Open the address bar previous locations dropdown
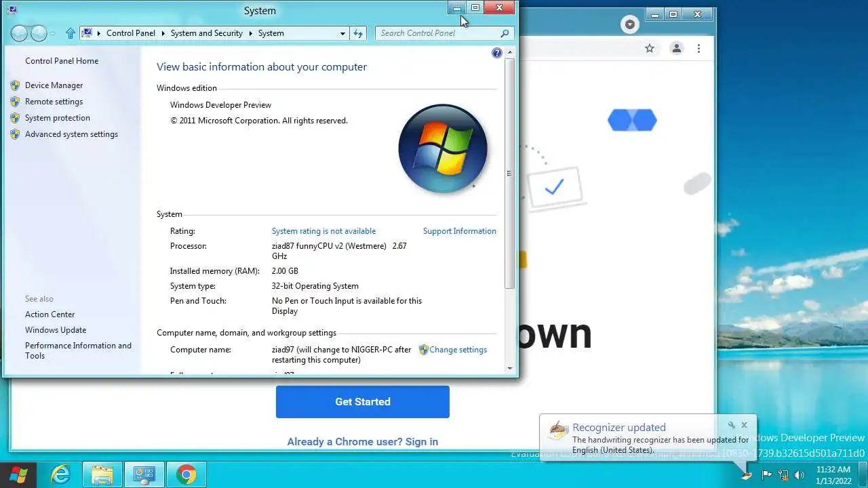This screenshot has width=868, height=488. 342,33
